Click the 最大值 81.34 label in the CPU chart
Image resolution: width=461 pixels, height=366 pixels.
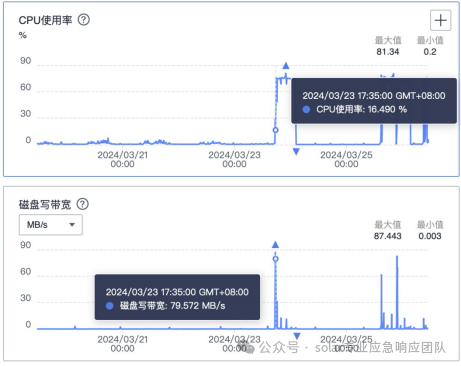click(388, 46)
